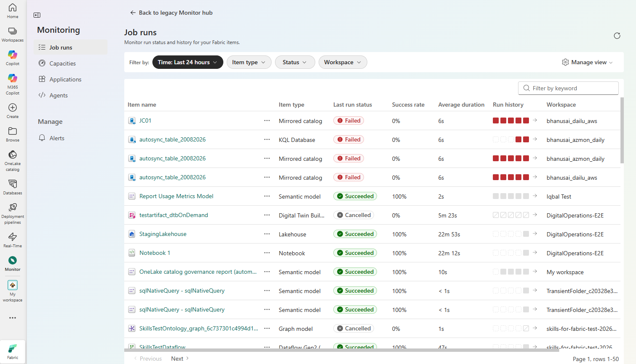The width and height of the screenshot is (636, 364).
Task: Click Back to legacy Monitor hub
Action: click(x=171, y=13)
